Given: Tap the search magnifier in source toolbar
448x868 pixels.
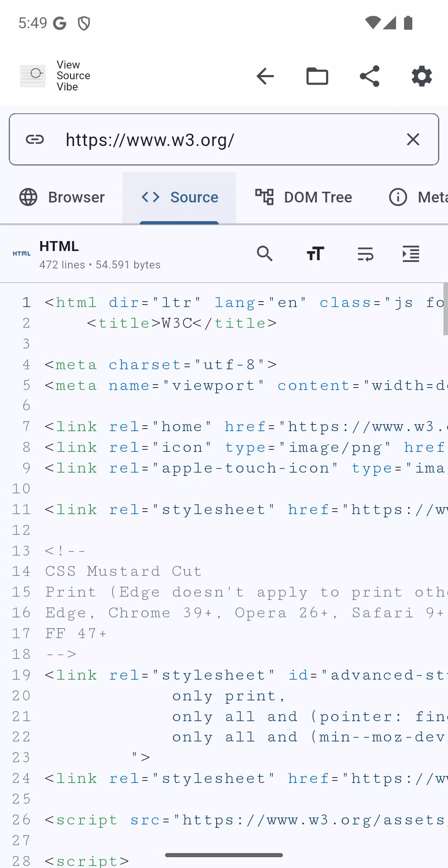Looking at the screenshot, I should (265, 254).
